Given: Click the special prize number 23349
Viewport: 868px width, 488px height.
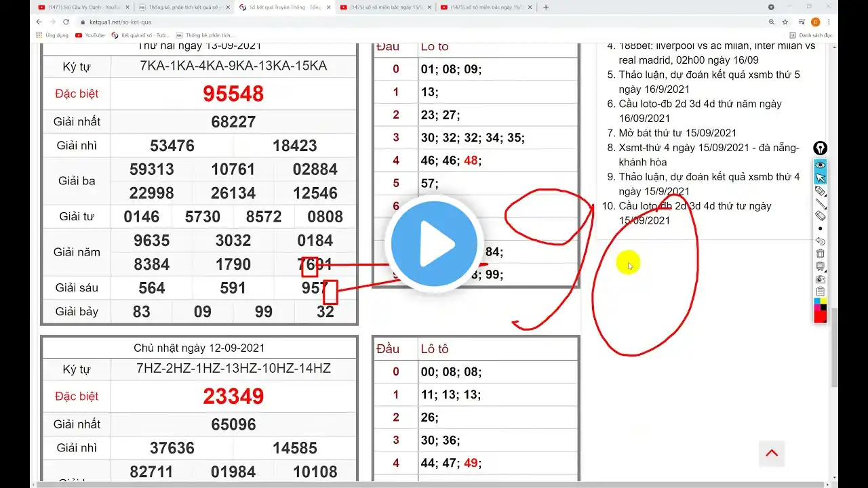Looking at the screenshot, I should 233,396.
